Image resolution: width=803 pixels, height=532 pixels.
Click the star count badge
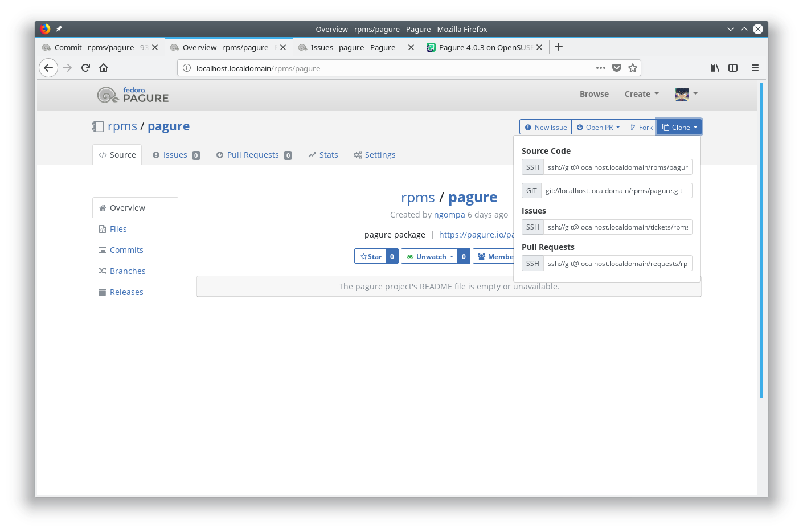coord(392,256)
